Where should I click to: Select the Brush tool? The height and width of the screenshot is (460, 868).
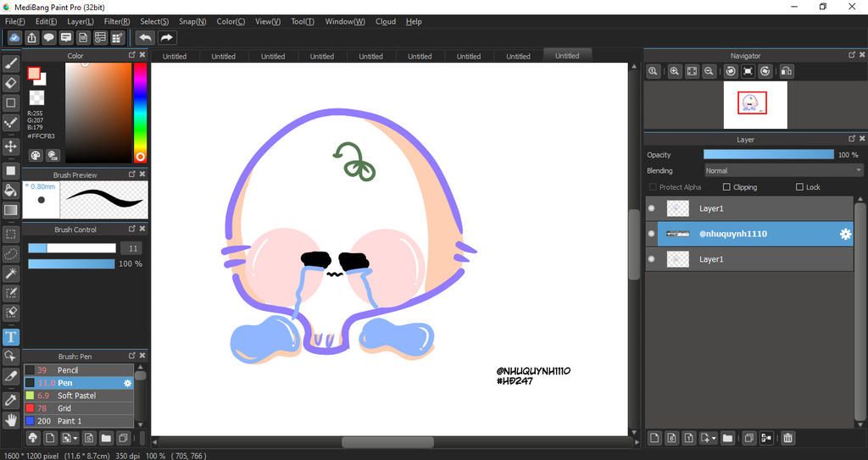(x=10, y=64)
